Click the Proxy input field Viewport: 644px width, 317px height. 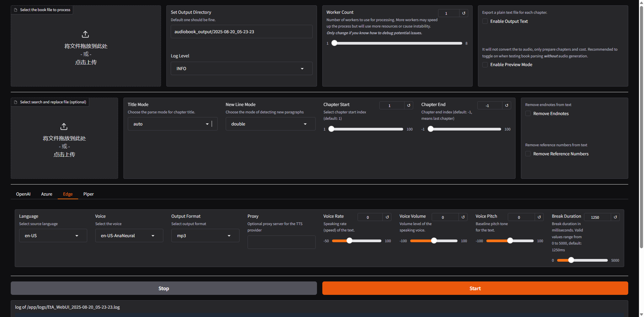(x=281, y=242)
